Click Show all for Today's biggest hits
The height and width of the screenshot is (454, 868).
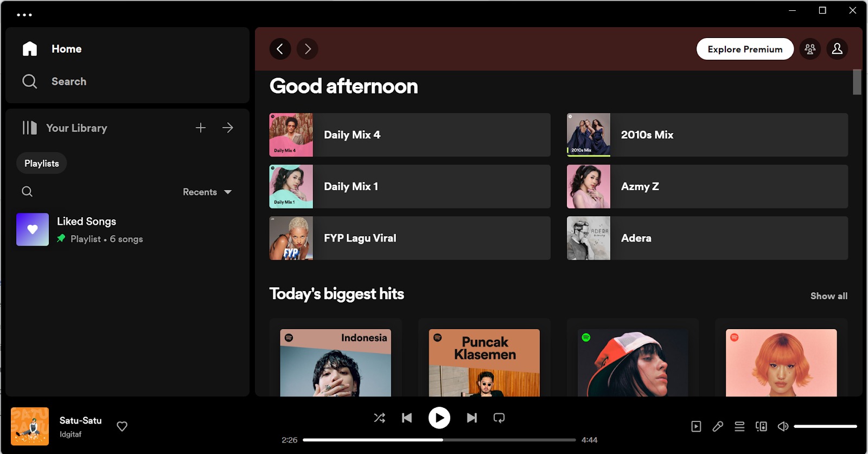click(828, 296)
